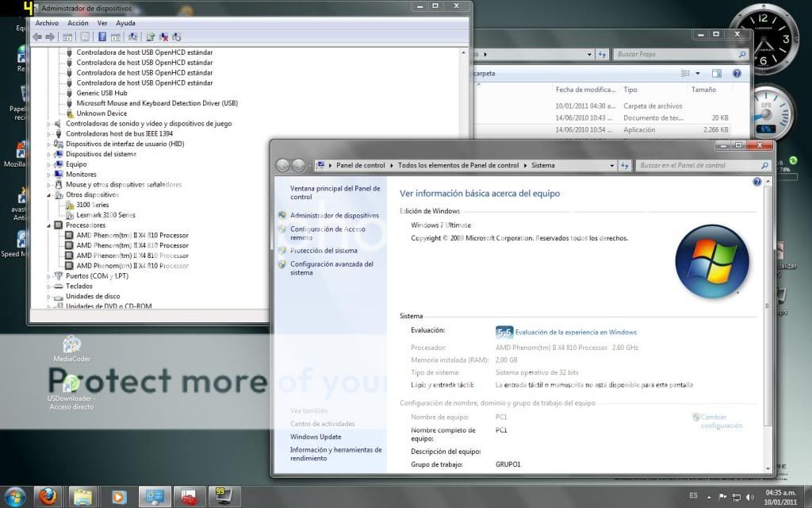
Task: Click the red toolbox taskbar button
Action: coord(188,497)
